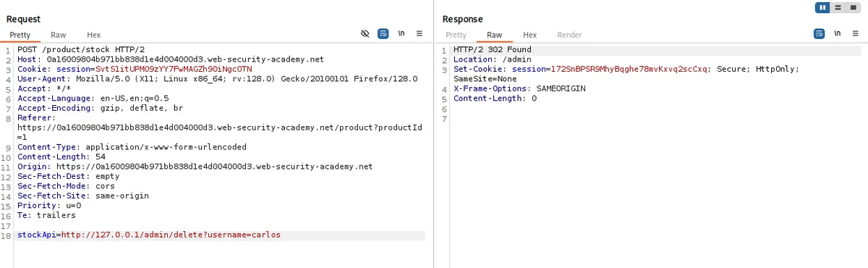Image resolution: width=868 pixels, height=268 pixels.
Task: Switch to side-by-side split layout
Action: [822, 7]
